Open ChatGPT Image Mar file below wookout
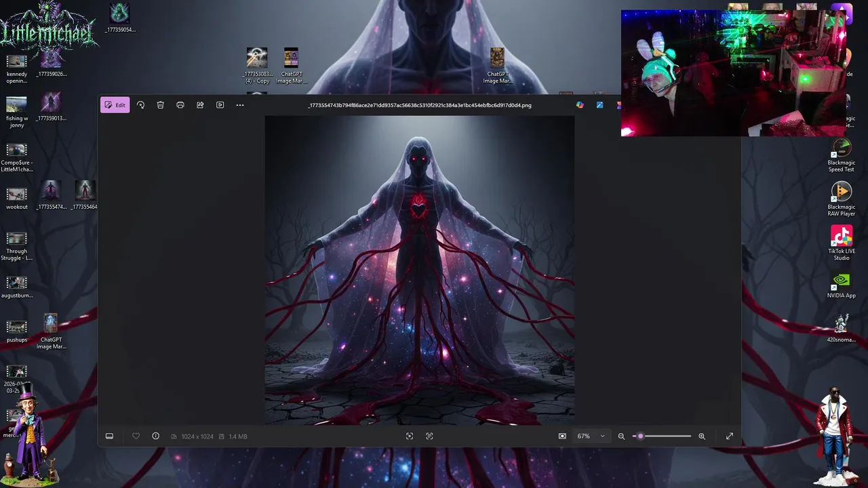868x488 pixels. (51, 331)
